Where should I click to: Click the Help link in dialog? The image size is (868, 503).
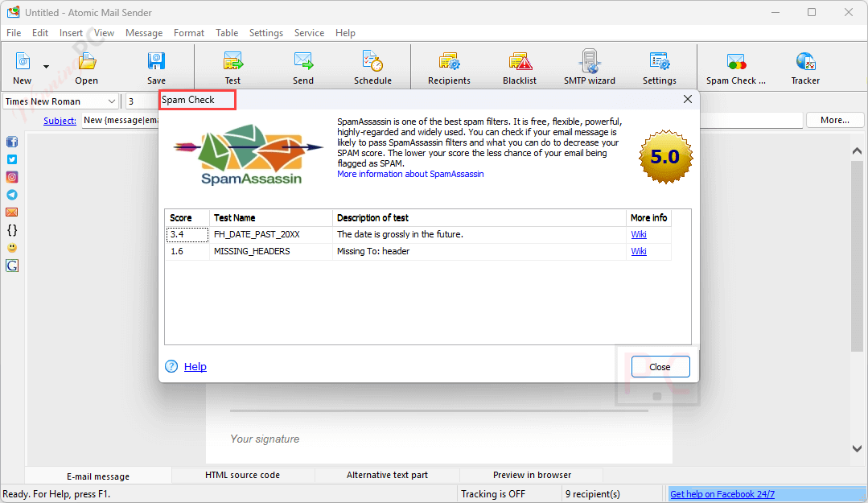(195, 366)
